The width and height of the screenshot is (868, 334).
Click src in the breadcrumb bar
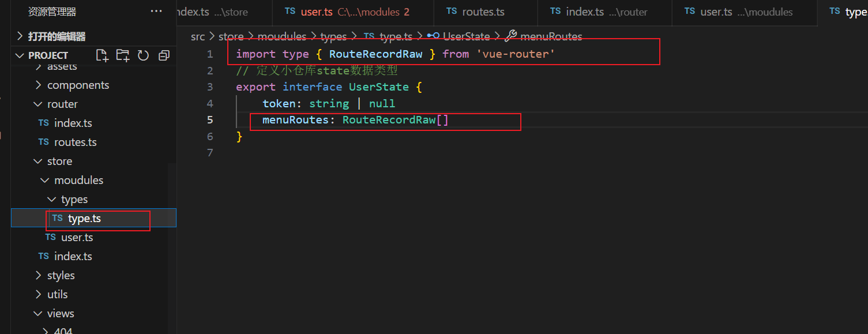[x=197, y=36]
